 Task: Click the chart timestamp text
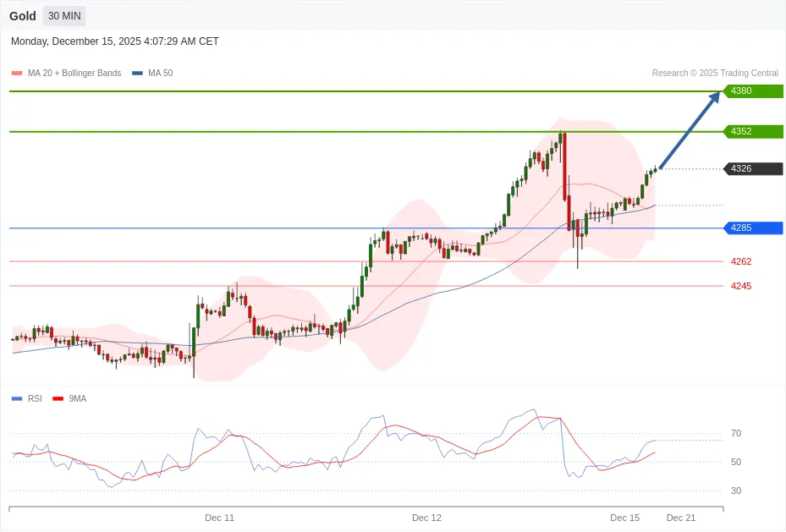point(115,41)
